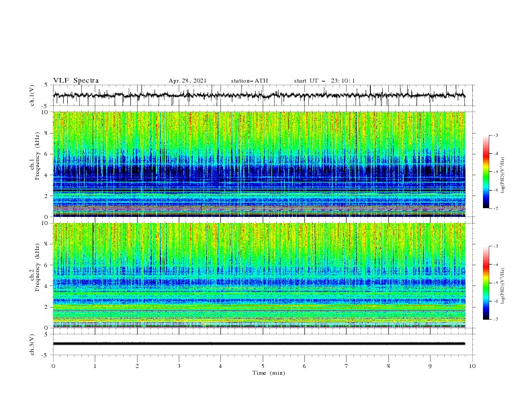Image resolution: width=532 pixels, height=411 pixels.
Task: Click the "-7" label on ch.2 colorbar
Action: tap(496, 320)
